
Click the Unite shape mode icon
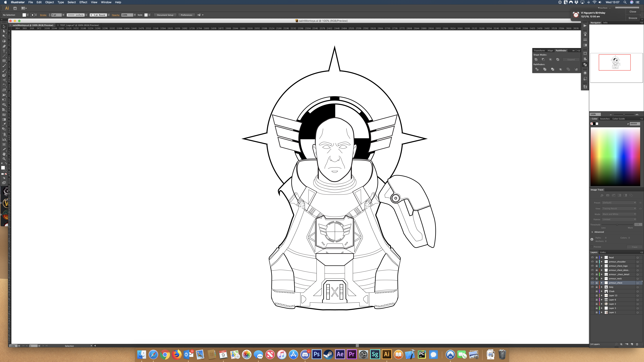click(536, 59)
